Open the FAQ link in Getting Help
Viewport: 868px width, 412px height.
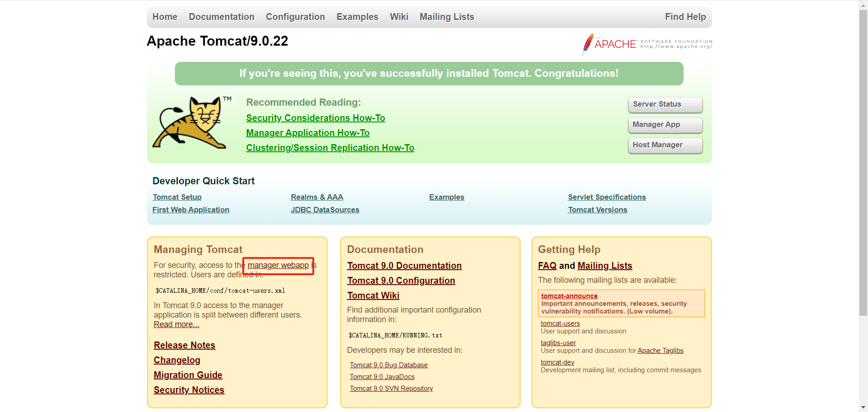tap(547, 266)
